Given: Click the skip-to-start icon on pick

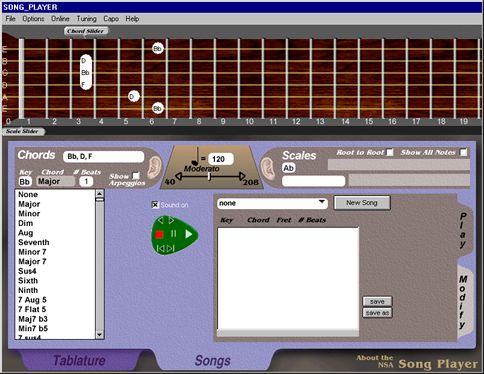Looking at the screenshot, I should point(161,248).
